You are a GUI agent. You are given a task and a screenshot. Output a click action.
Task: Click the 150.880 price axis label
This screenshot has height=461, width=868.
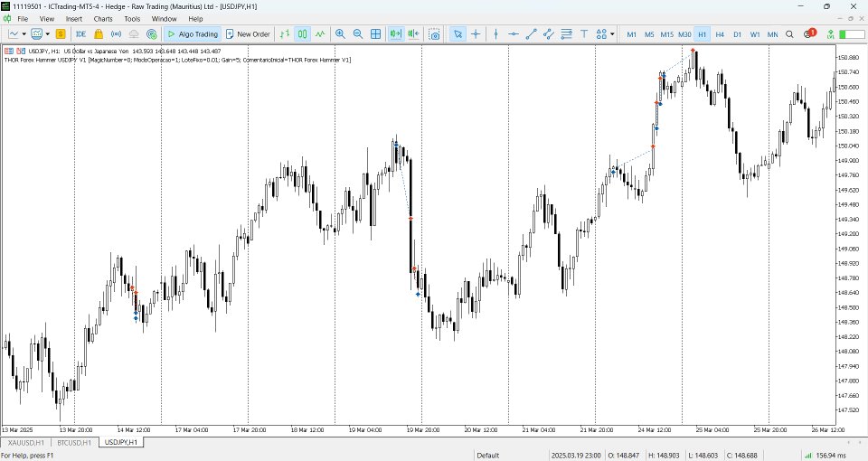(849, 57)
